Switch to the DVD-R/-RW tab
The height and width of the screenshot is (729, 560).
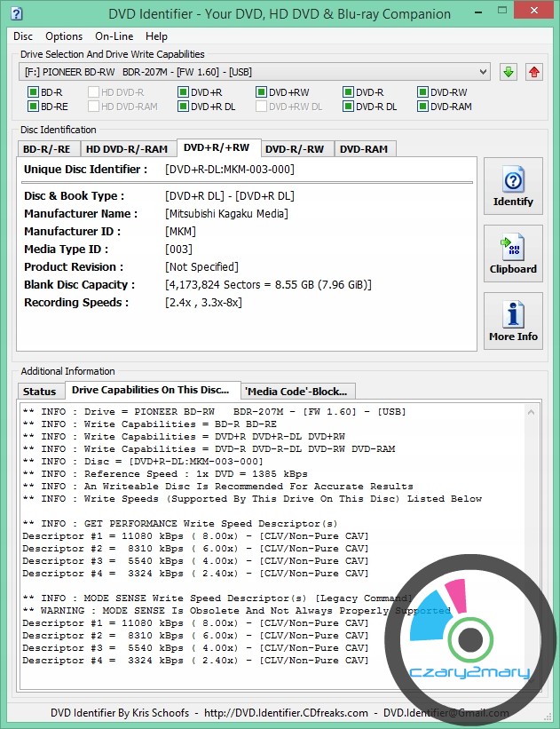tap(295, 149)
